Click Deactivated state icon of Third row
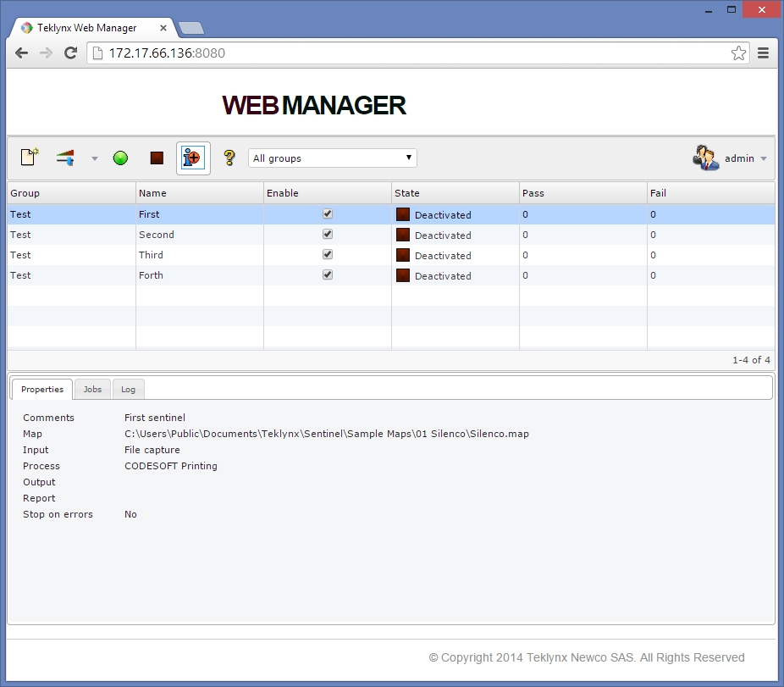This screenshot has height=687, width=784. (x=402, y=255)
